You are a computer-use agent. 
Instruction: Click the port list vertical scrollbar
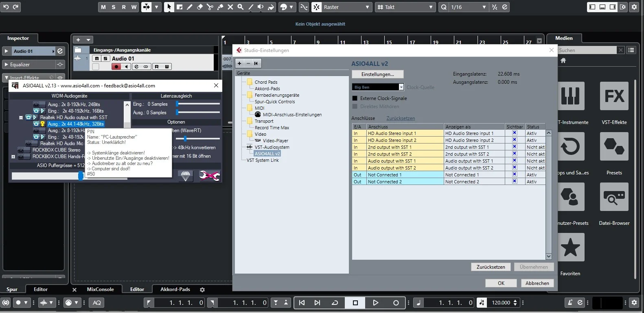pos(548,195)
